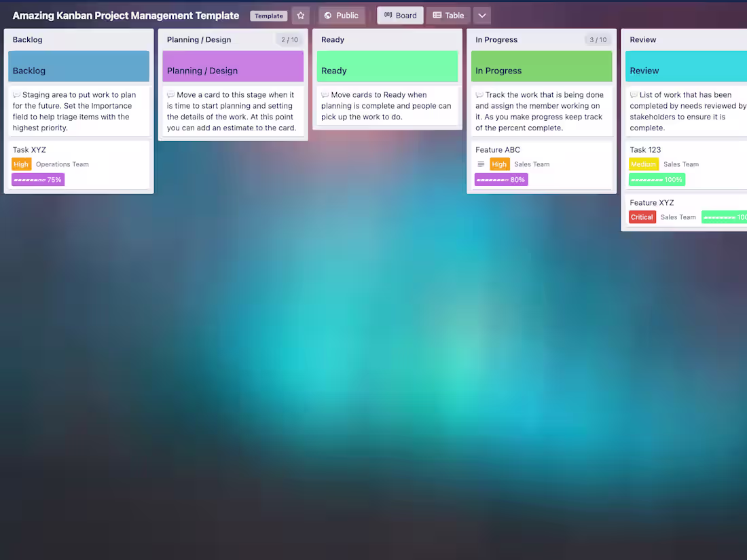Expand the views dropdown chevron
This screenshot has height=560, width=747.
482,16
